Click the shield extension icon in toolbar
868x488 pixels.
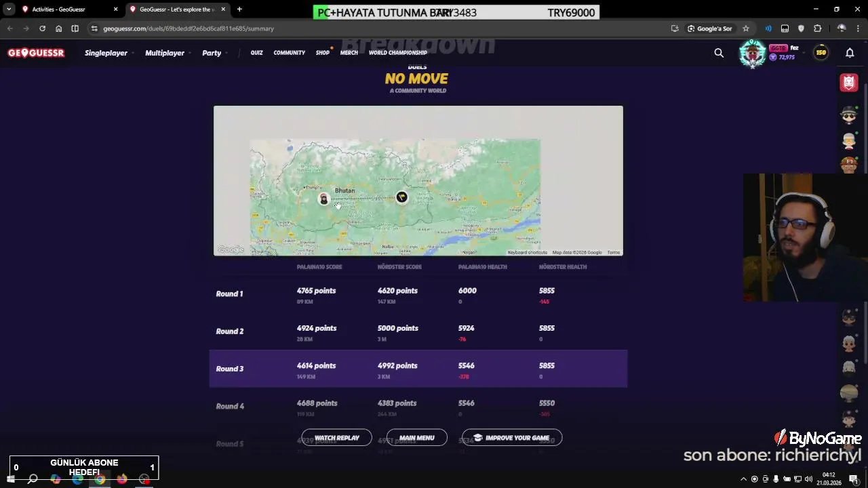801,28
